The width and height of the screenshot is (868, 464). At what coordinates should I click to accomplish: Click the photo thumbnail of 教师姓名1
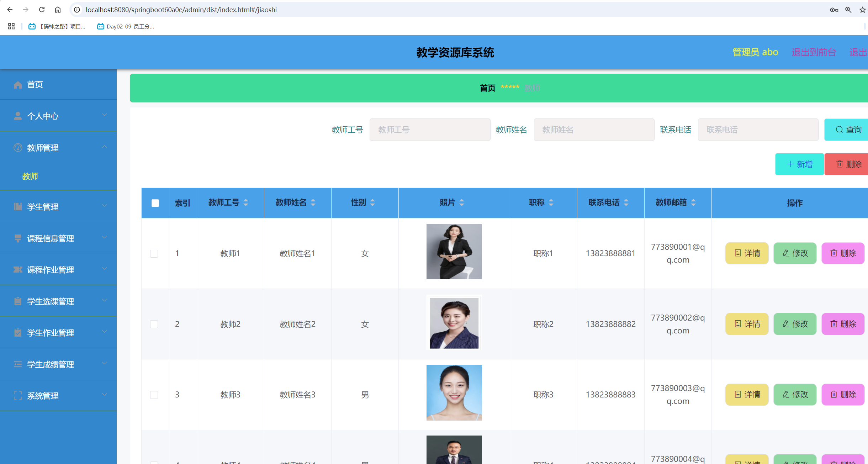[x=454, y=252]
